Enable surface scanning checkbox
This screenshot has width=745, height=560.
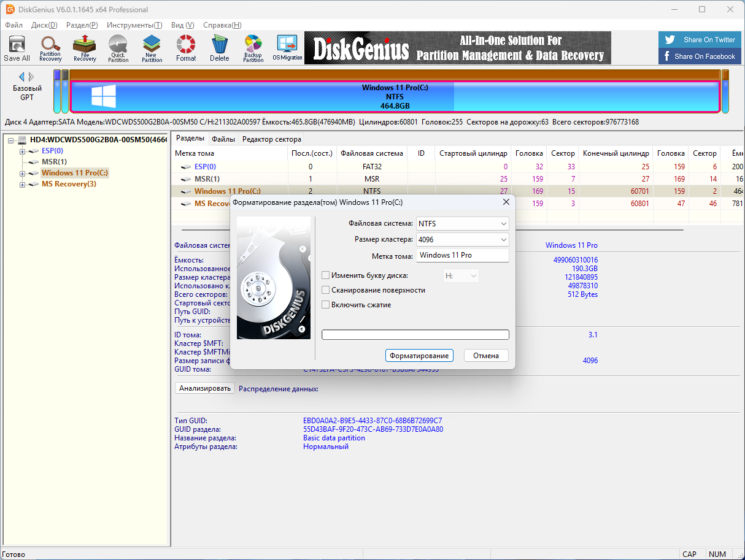pyautogui.click(x=326, y=290)
